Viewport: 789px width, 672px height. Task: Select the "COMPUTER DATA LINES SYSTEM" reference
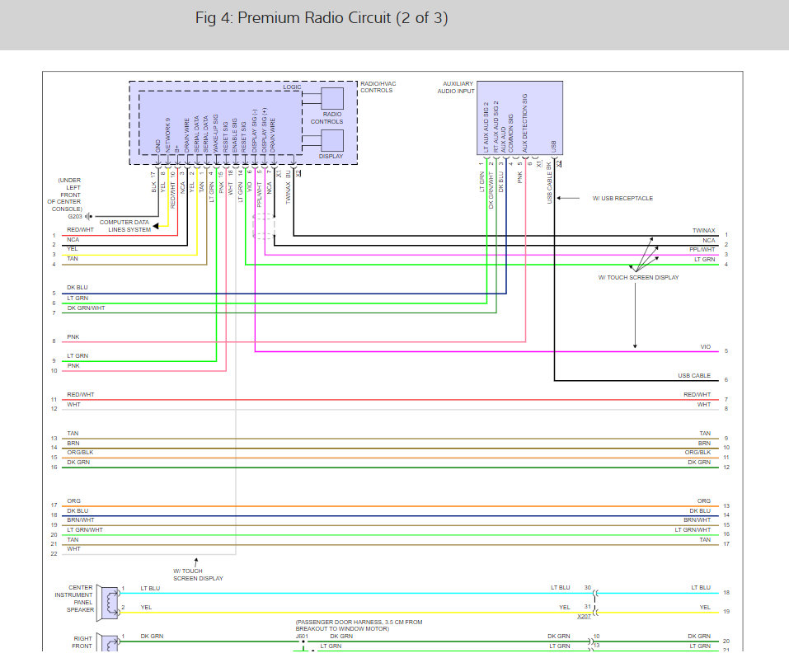pyautogui.click(x=124, y=225)
